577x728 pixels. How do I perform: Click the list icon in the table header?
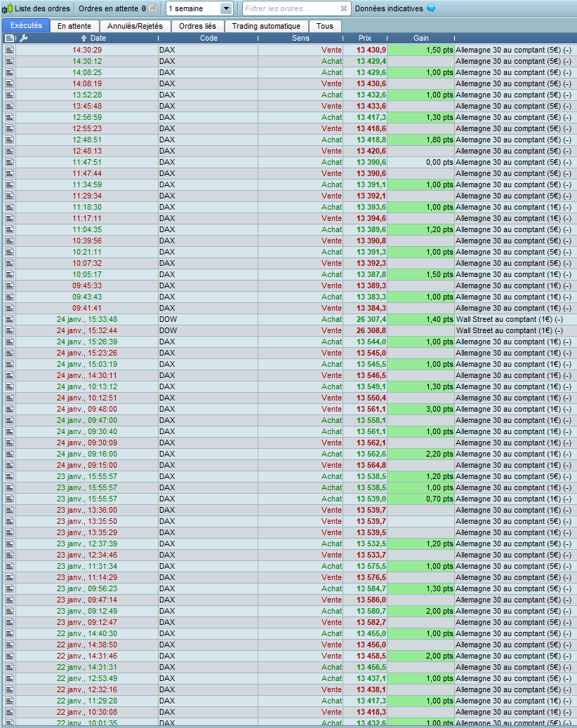click(x=10, y=38)
